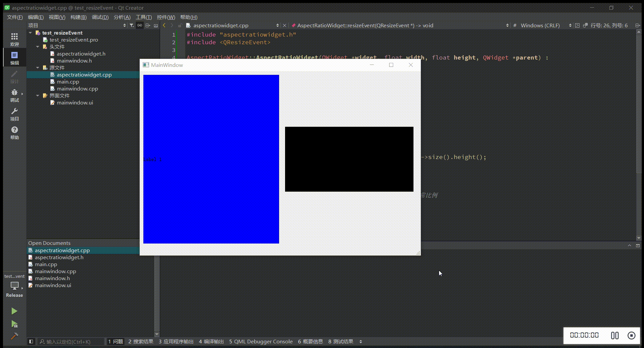Switch to main.cpp in Open Documents
This screenshot has height=348, width=644.
tap(46, 264)
